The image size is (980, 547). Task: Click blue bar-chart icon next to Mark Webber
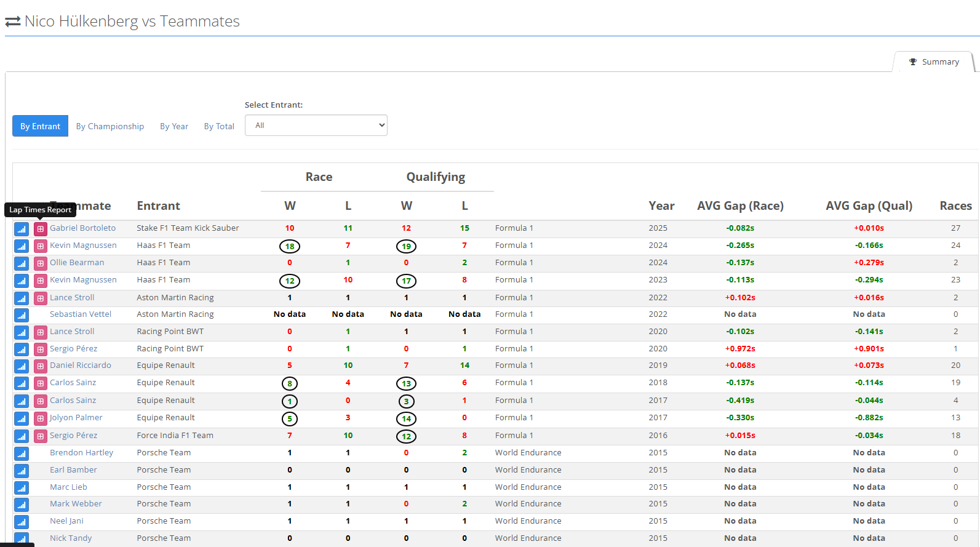[22, 505]
